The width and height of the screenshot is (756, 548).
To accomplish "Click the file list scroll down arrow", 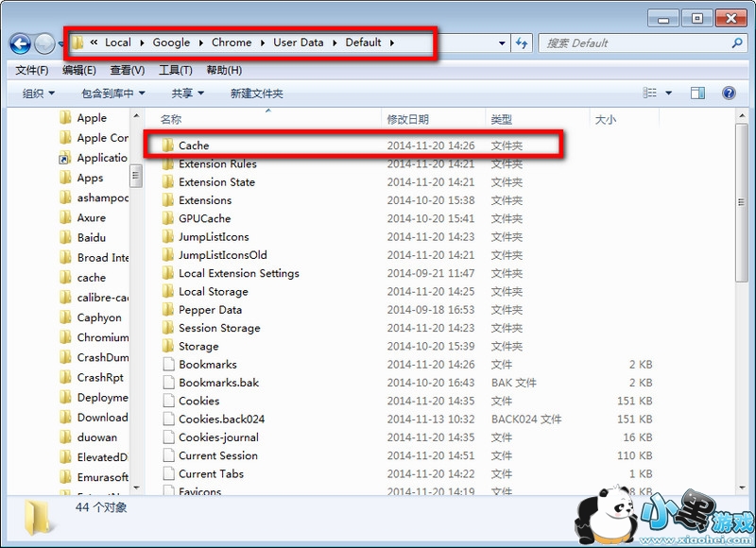I will 742,488.
